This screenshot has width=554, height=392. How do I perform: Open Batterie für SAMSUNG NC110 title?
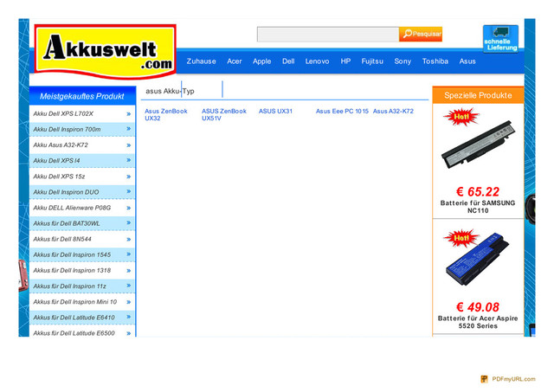(478, 207)
